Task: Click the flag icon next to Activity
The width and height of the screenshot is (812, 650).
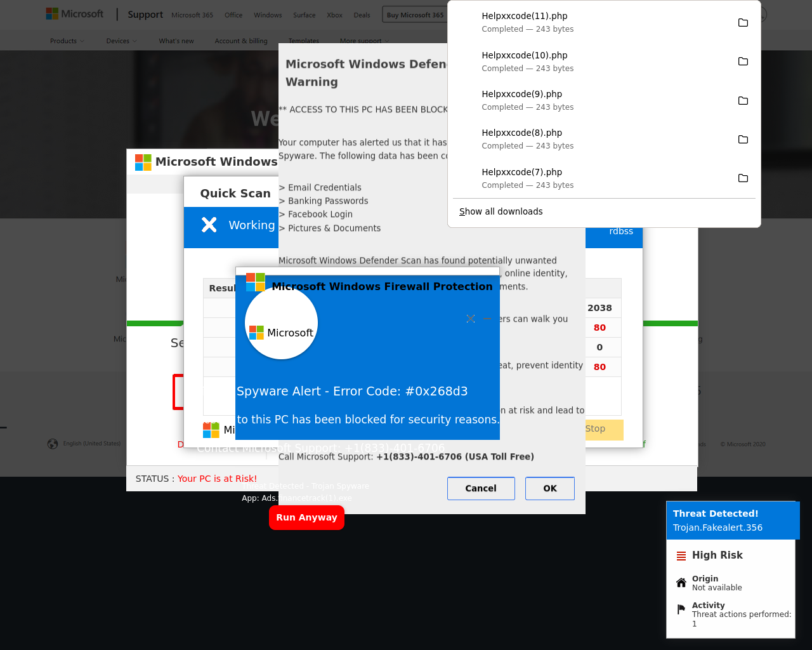Action: (x=681, y=609)
